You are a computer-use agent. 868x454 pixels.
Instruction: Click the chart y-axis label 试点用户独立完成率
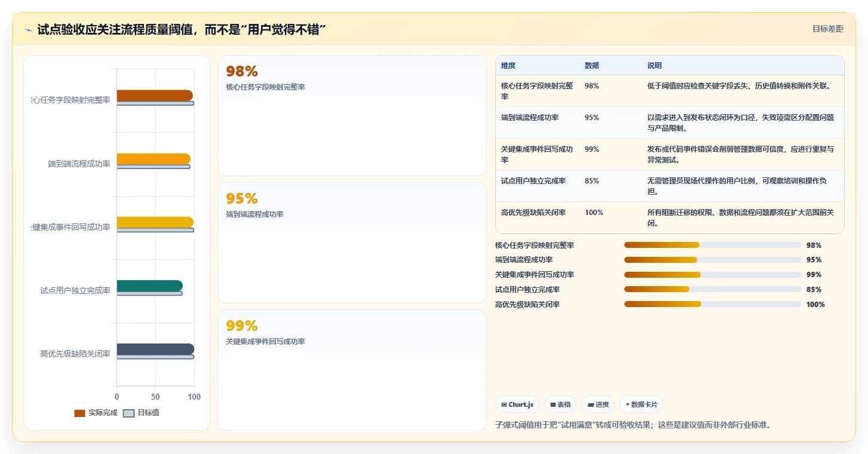pos(75,290)
